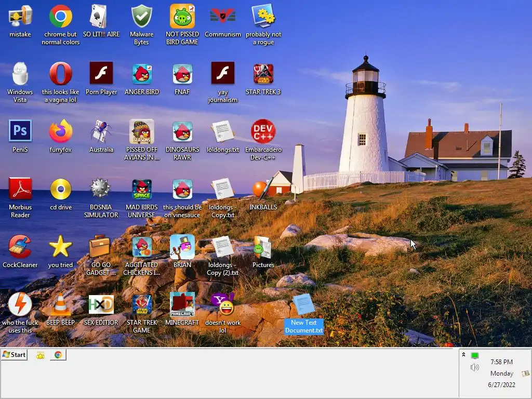Image resolution: width=532 pixels, height=399 pixels.
Task: Click the 'New Text Document.txt' file
Action: point(304,304)
